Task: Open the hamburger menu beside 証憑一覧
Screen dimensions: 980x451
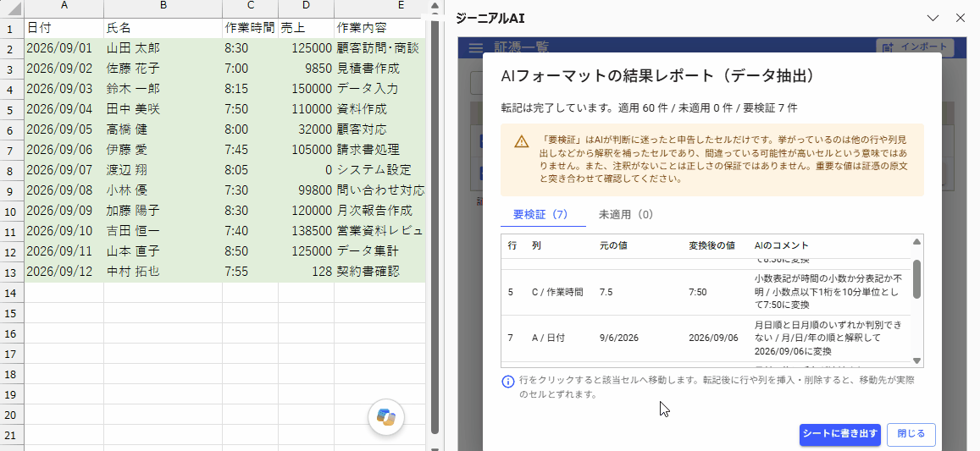Action: click(x=476, y=48)
